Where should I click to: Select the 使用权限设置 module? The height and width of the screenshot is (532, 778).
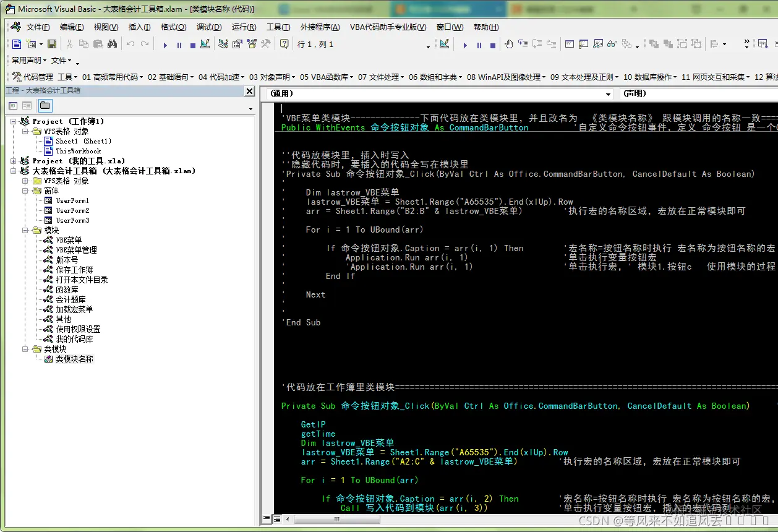[78, 329]
